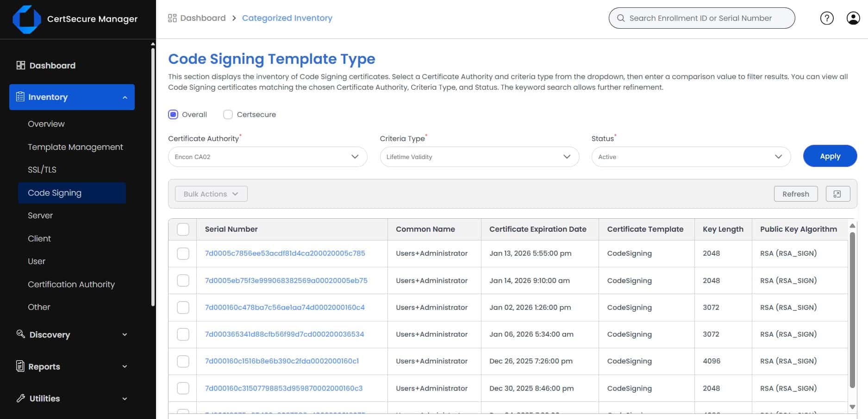
Task: Go to SSL/TLS in Inventory menu
Action: pyautogui.click(x=42, y=170)
